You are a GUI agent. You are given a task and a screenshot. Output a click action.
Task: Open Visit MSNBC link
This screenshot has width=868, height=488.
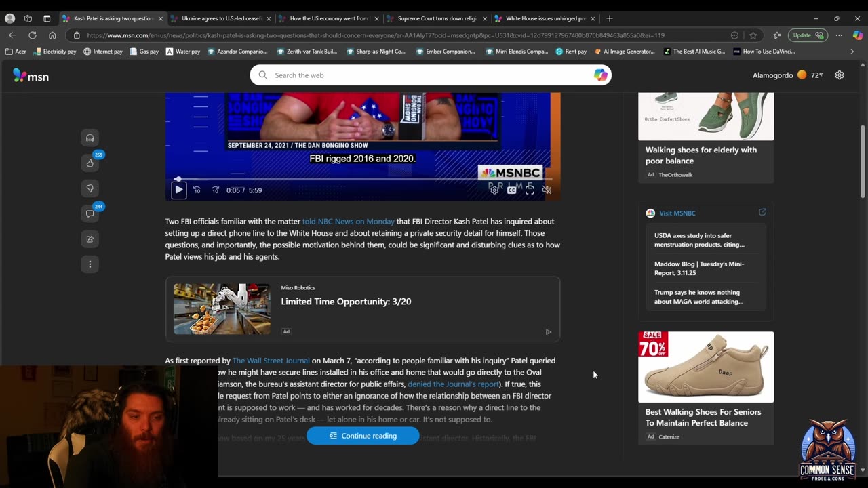677,213
